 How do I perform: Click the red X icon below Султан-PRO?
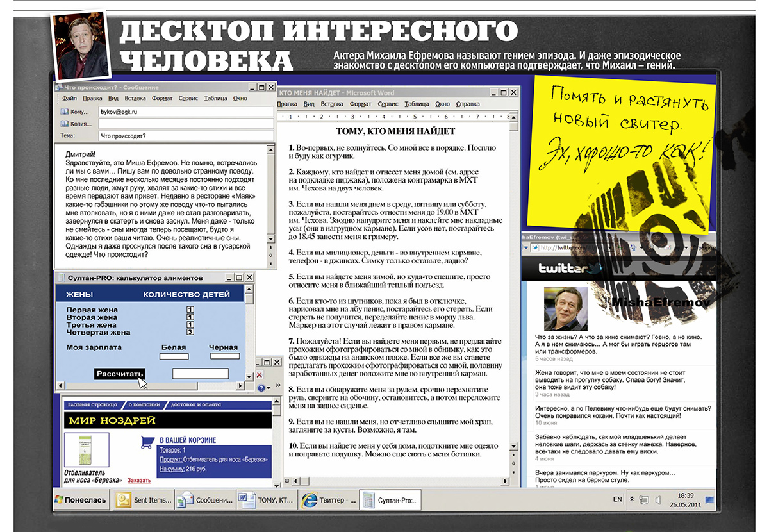260,375
